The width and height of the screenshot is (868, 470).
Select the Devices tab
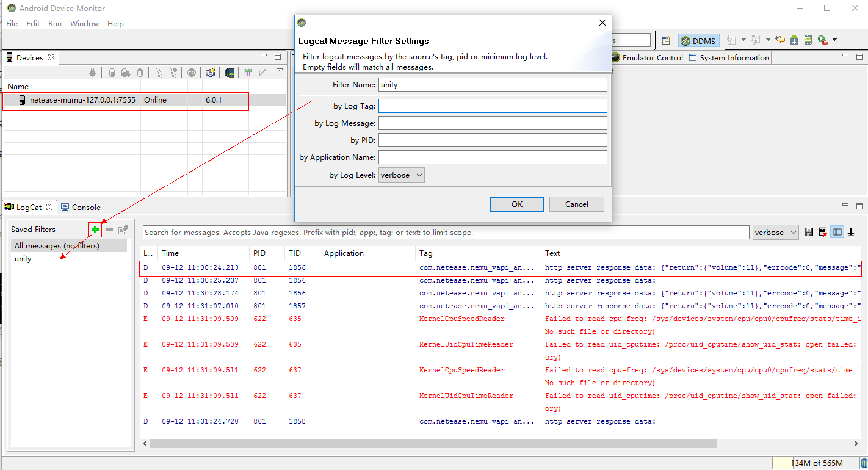[30, 57]
